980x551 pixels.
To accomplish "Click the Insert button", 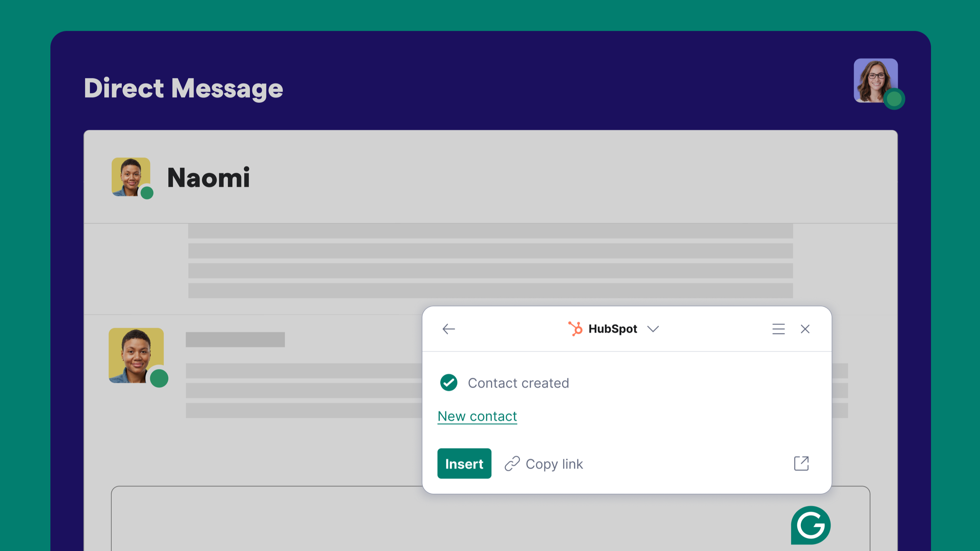I will [464, 464].
